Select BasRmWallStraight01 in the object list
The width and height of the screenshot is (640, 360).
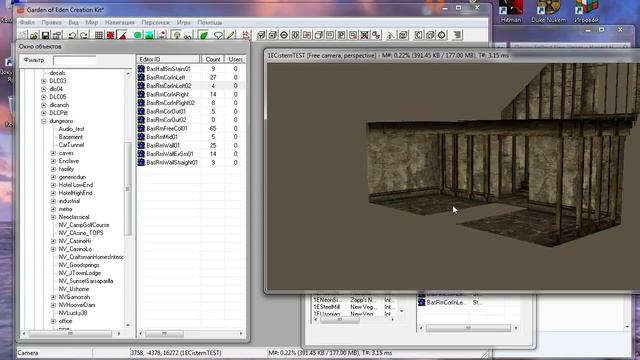(172, 162)
